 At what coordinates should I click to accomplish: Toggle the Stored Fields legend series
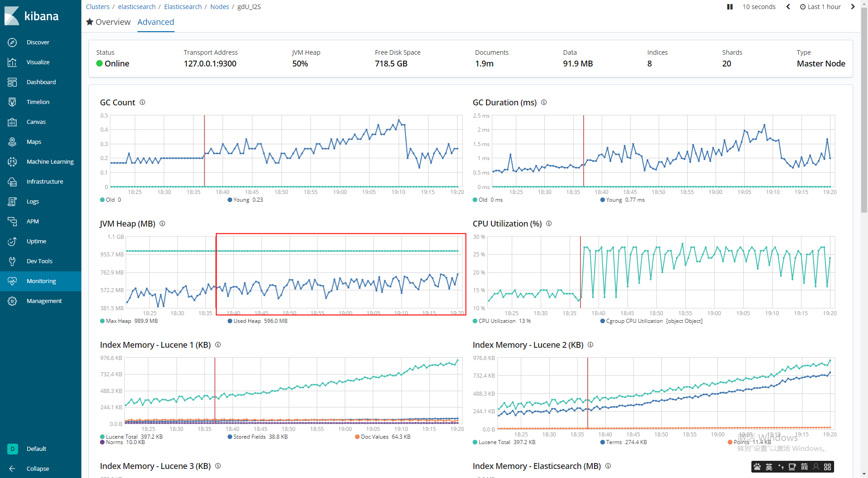pyautogui.click(x=258, y=437)
